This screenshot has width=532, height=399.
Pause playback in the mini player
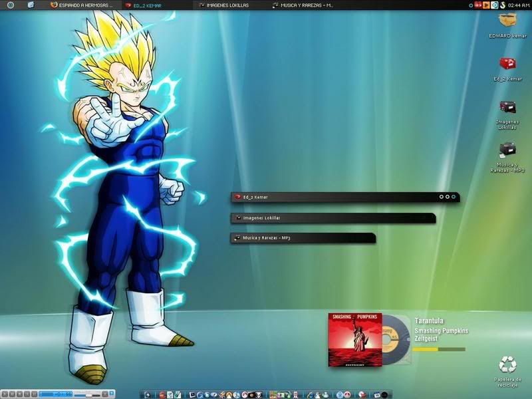coord(12,394)
